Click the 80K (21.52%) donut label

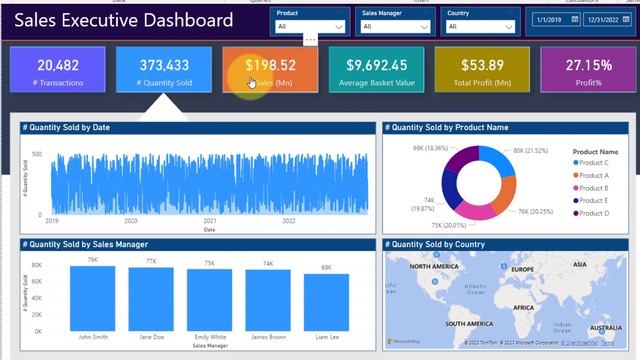tap(531, 151)
